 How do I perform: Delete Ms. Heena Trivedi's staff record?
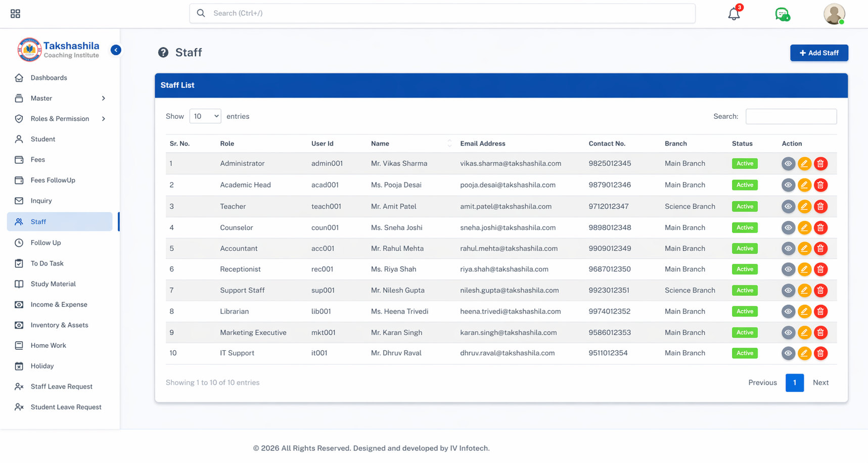pyautogui.click(x=820, y=311)
